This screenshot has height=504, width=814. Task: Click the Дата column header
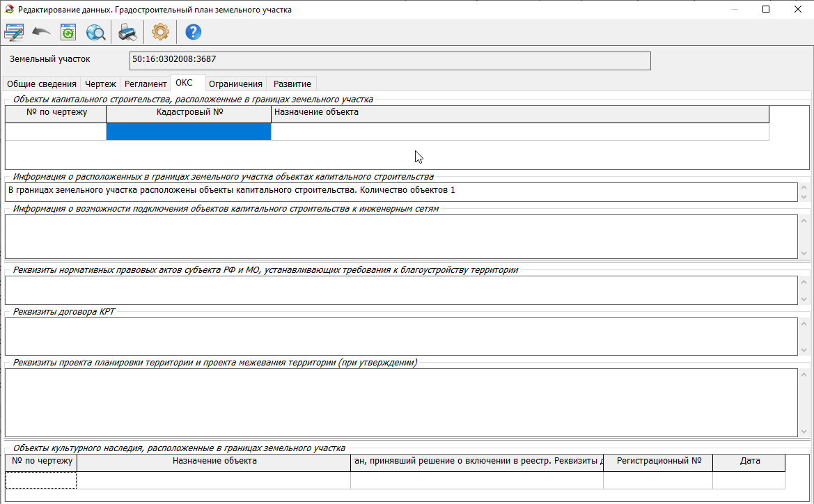point(749,461)
